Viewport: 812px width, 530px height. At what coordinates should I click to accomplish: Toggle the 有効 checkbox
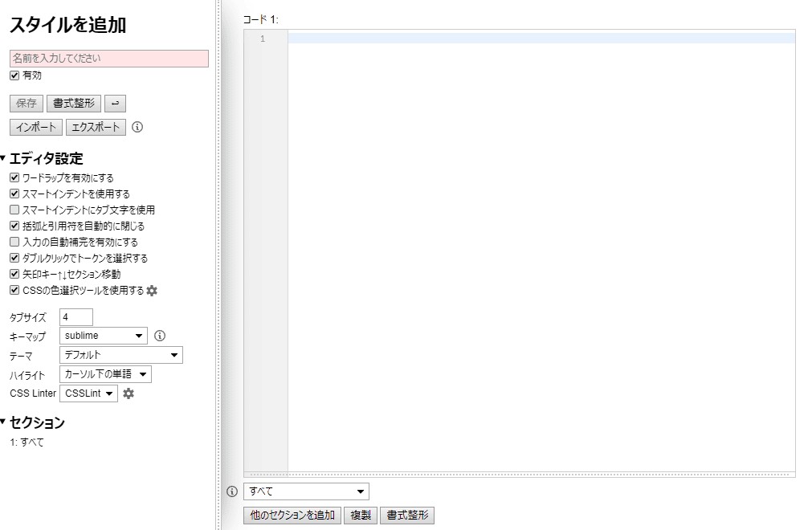[14, 75]
